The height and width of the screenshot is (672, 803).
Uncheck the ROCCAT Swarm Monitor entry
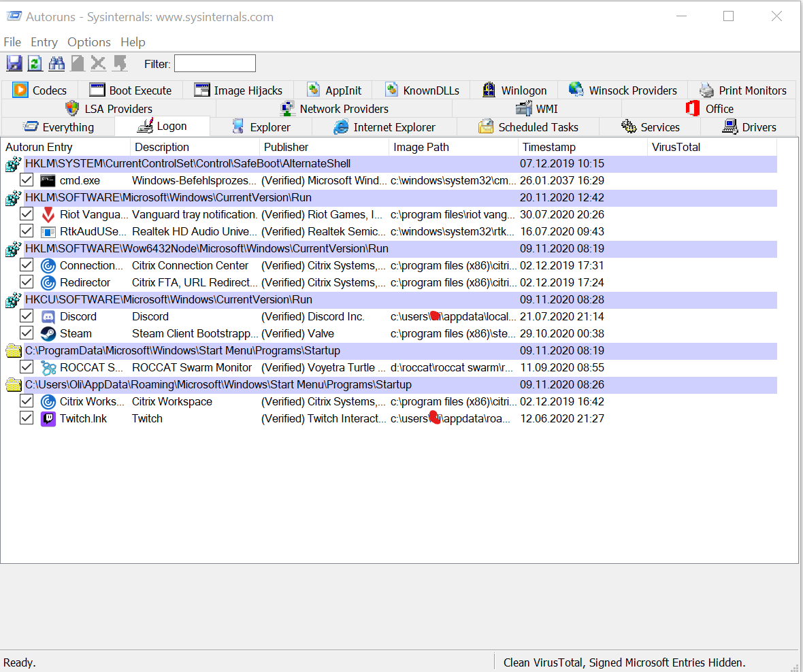[x=27, y=367]
